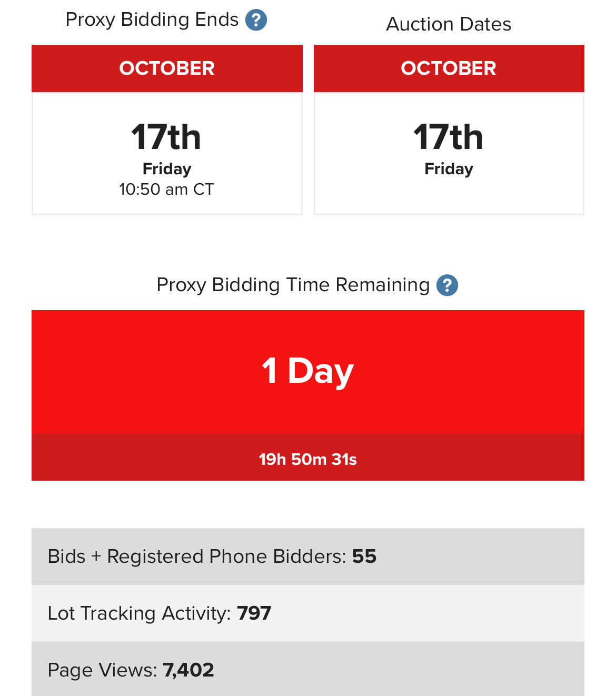
Task: Open help icon beside Proxy Bidding Time Remaining
Action: [447, 285]
